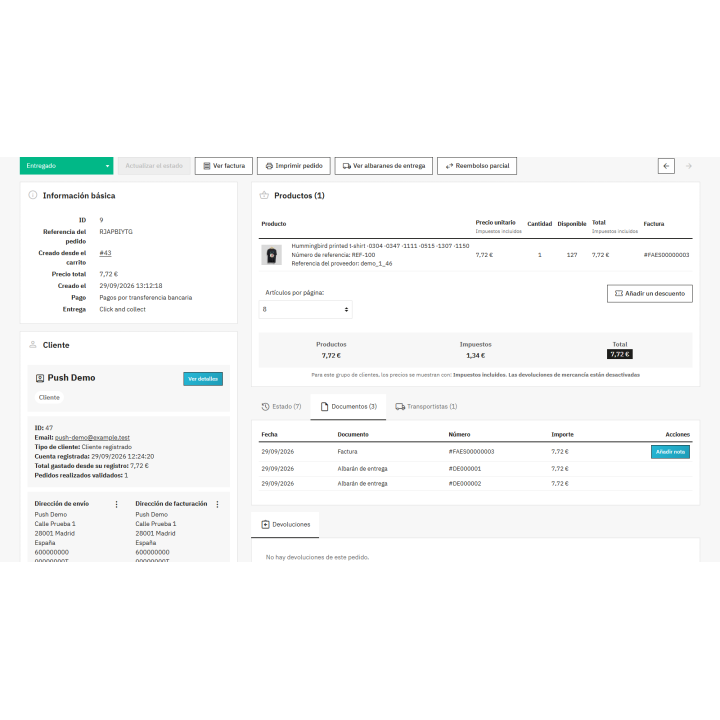Click the Cliente group badge
The image size is (720, 720).
coord(49,398)
